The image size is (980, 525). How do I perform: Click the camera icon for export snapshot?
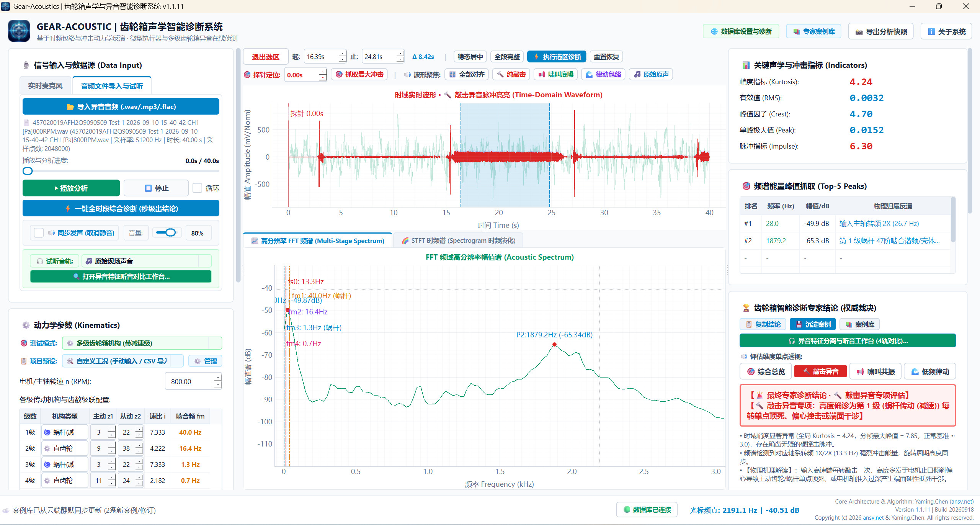(x=859, y=32)
